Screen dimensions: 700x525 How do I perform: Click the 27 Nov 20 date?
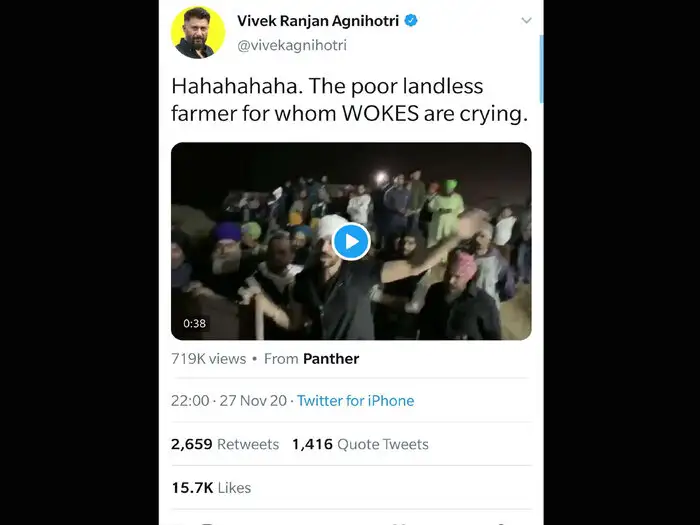click(252, 400)
